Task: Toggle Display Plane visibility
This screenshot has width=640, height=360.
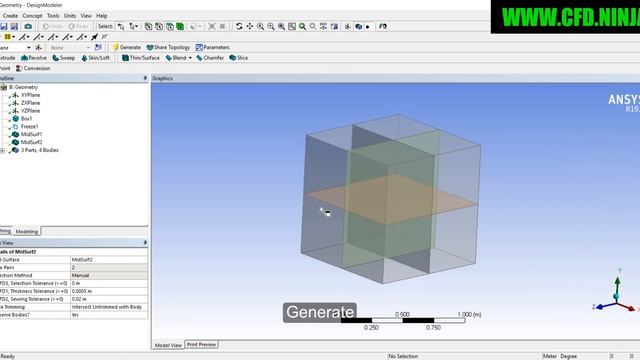Action: point(348,27)
